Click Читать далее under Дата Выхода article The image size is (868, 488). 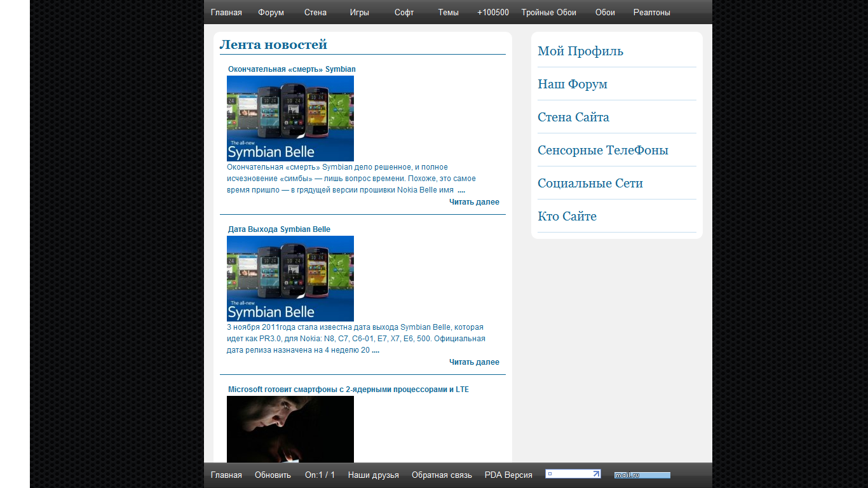click(x=474, y=362)
